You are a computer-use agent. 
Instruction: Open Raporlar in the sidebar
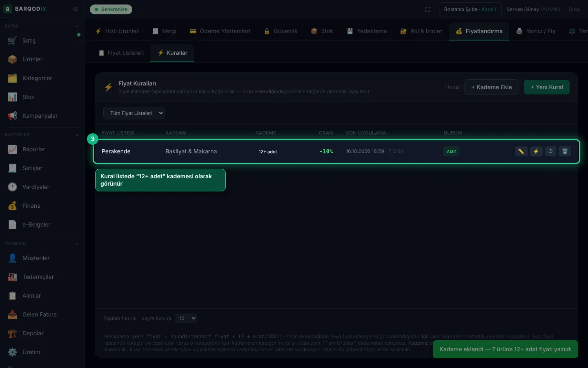42,149
